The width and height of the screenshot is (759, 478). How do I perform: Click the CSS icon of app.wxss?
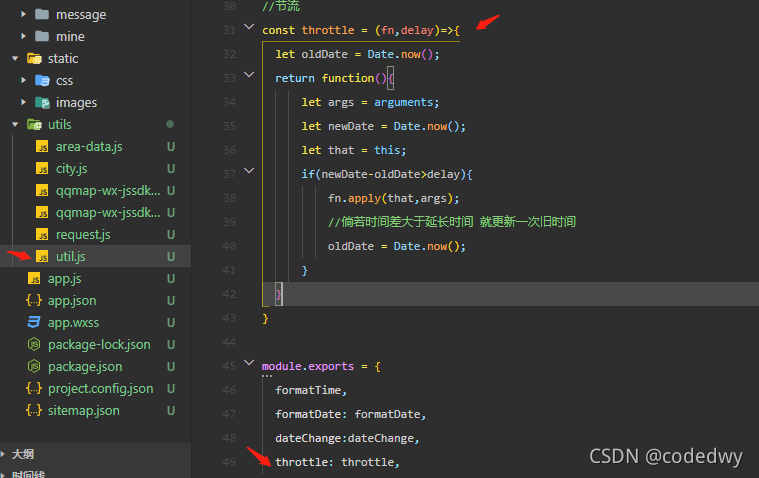click(34, 323)
